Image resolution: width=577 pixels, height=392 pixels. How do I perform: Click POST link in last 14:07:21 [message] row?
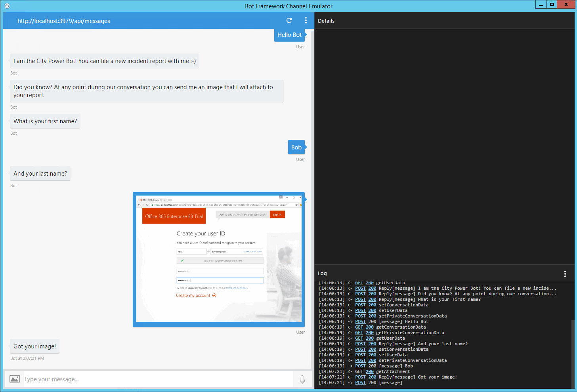pos(360,383)
